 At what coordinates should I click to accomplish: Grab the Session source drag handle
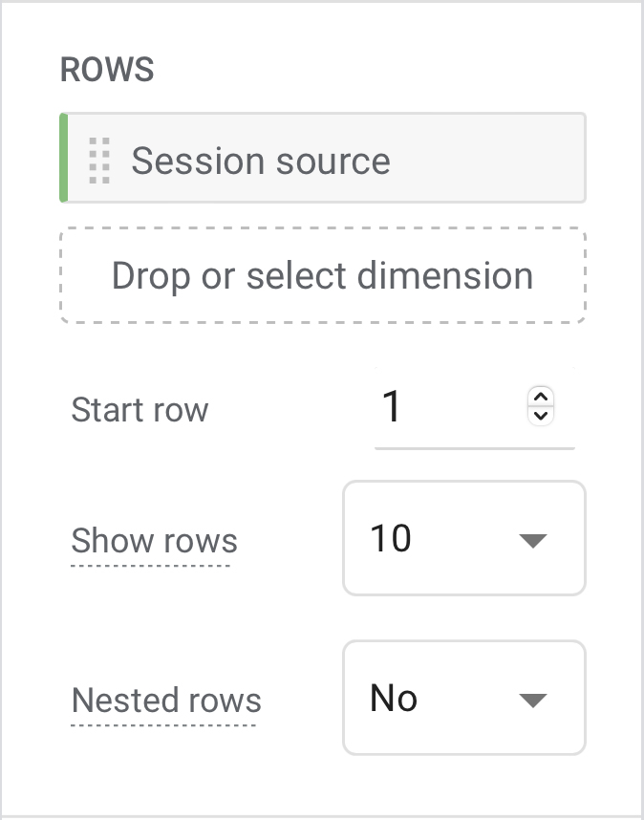(x=99, y=160)
